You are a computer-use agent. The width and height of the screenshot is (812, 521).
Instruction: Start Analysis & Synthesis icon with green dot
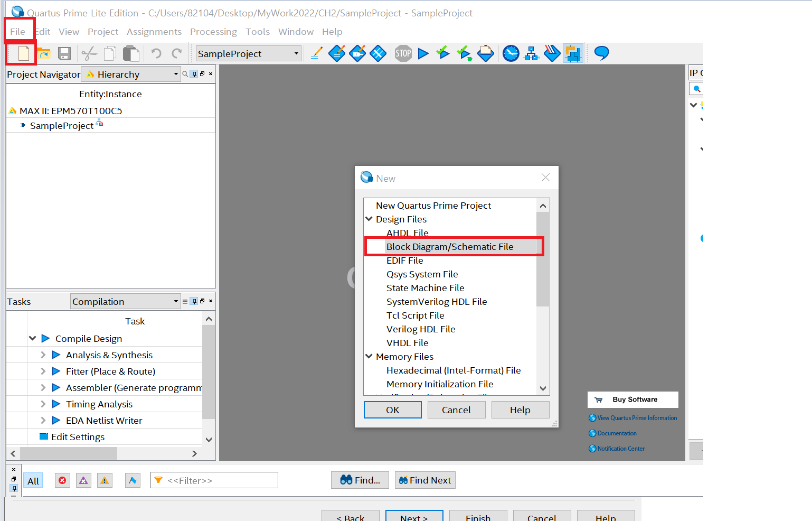[465, 53]
